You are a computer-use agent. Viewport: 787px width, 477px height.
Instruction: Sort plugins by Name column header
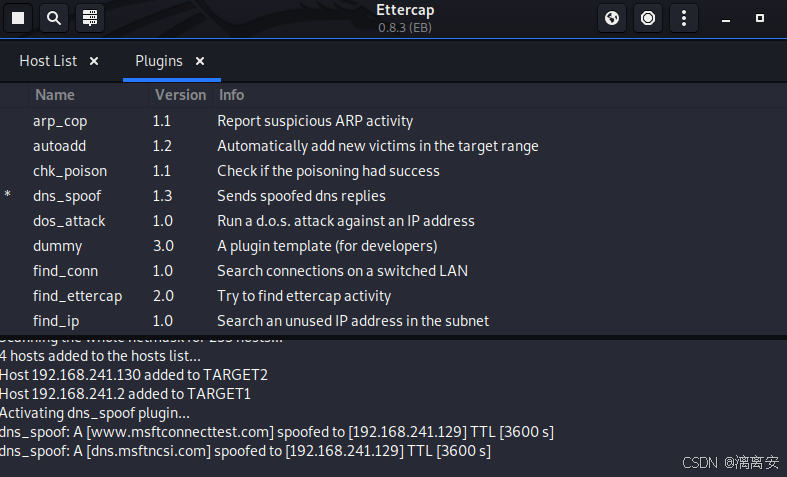click(88, 95)
